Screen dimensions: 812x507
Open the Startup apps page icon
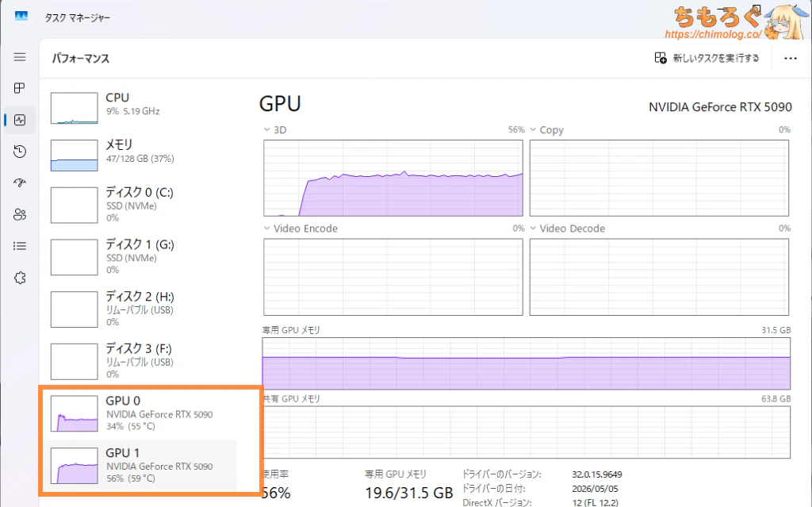click(20, 183)
